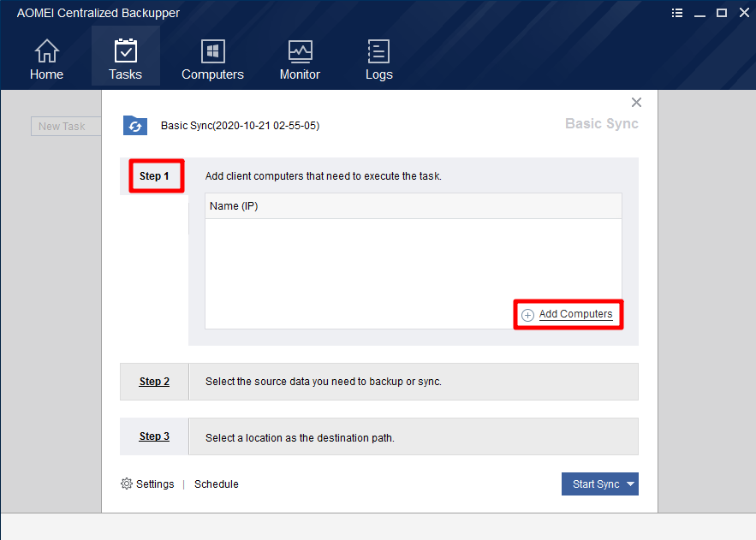
Task: Maximize the AOMEI Centralized Backupper window
Action: tap(722, 13)
